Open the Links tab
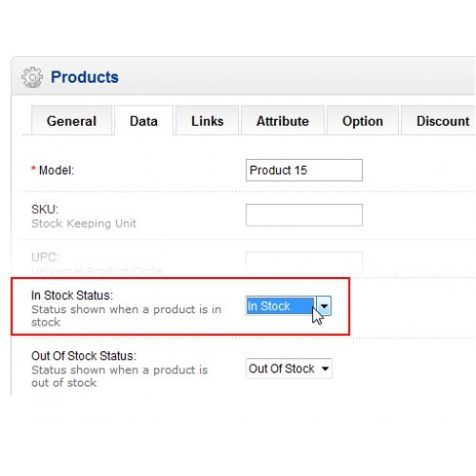The height and width of the screenshot is (476, 476). point(208,121)
